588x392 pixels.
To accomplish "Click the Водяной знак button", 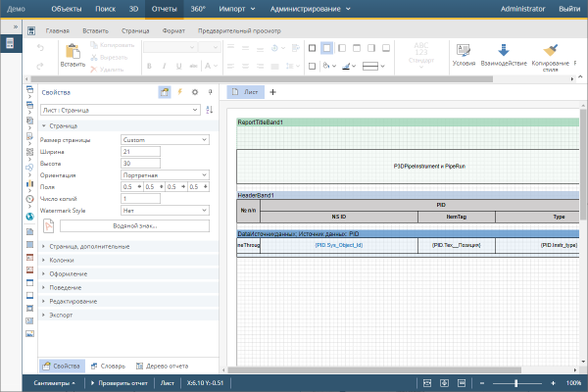I will (x=134, y=225).
